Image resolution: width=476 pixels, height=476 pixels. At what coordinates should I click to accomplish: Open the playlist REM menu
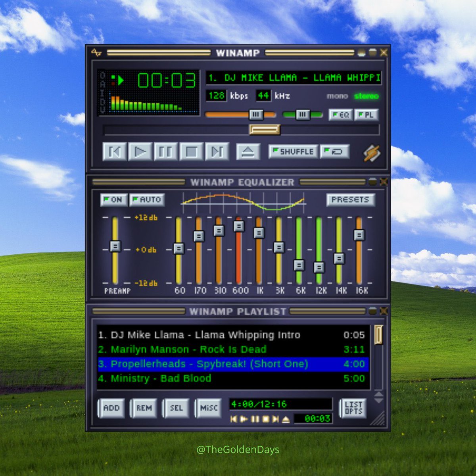(144, 408)
